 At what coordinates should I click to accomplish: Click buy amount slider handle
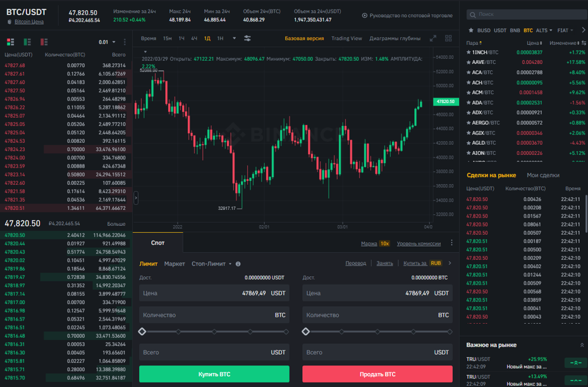pos(142,331)
